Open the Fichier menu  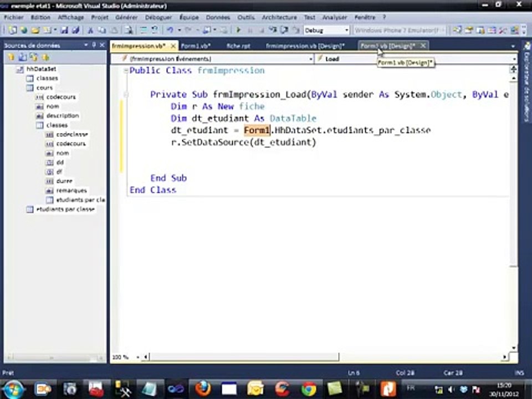(13, 17)
